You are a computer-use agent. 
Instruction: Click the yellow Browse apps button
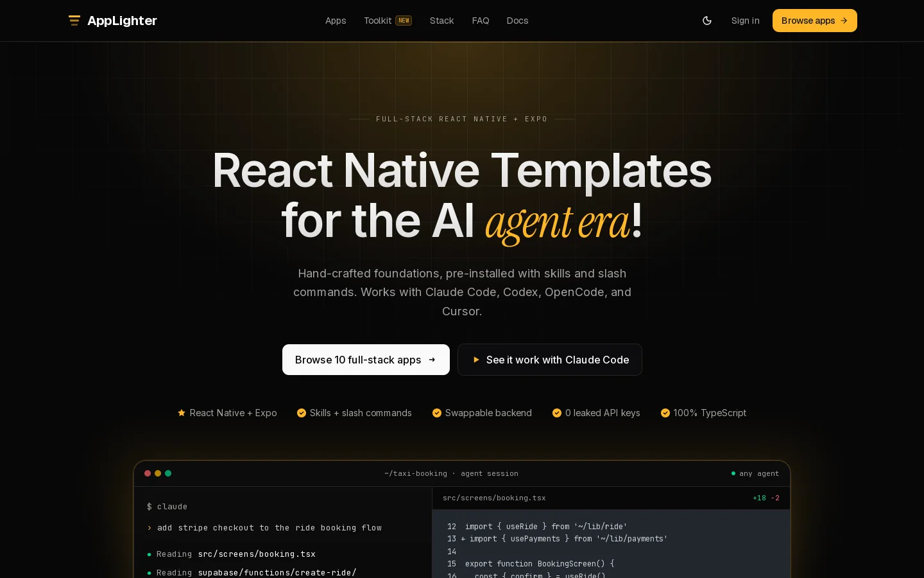[x=815, y=21]
